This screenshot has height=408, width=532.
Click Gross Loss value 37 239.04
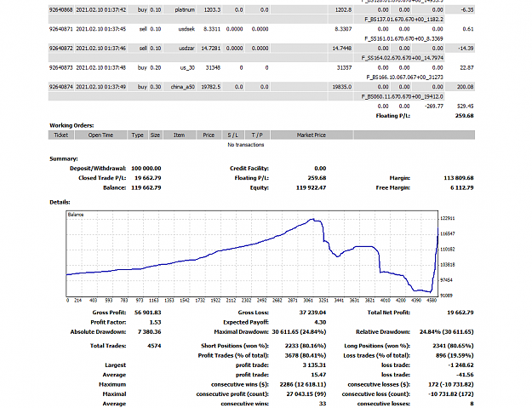(312, 313)
